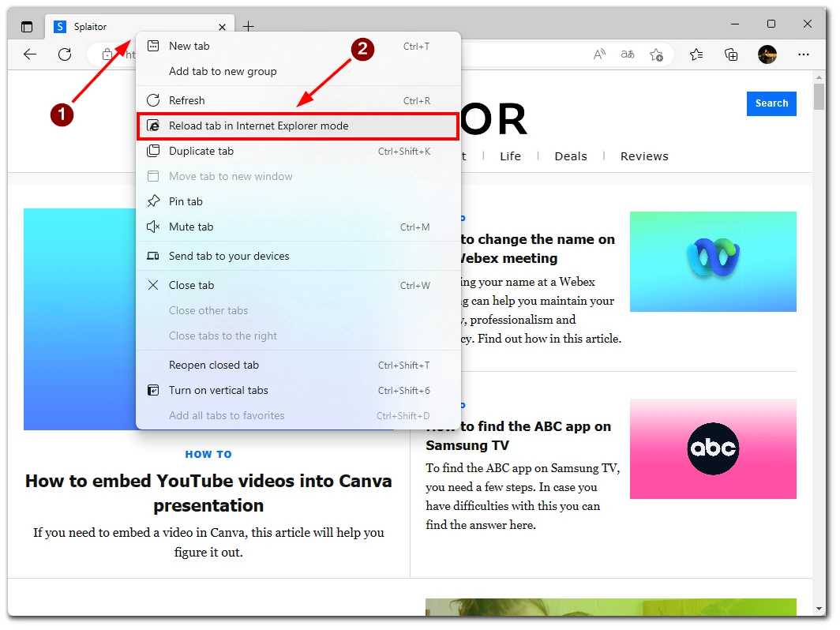This screenshot has width=840, height=630.
Task: Close the Splaitor tab
Action: pos(223,27)
